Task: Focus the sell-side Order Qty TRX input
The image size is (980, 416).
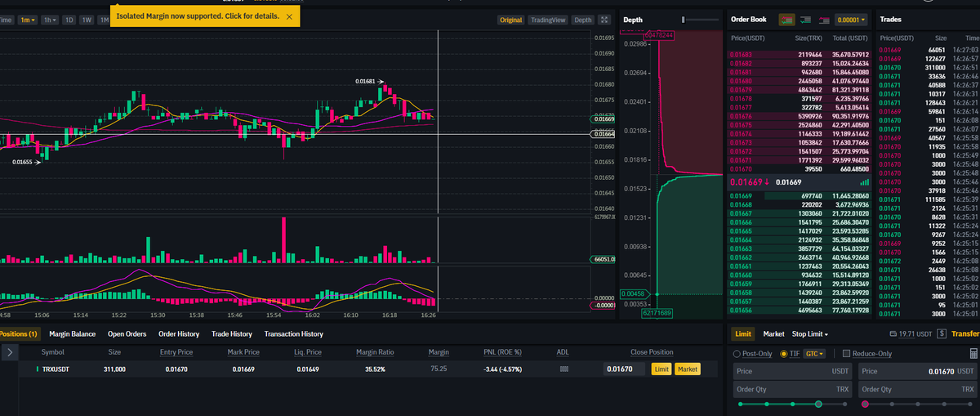Action: [x=917, y=390]
